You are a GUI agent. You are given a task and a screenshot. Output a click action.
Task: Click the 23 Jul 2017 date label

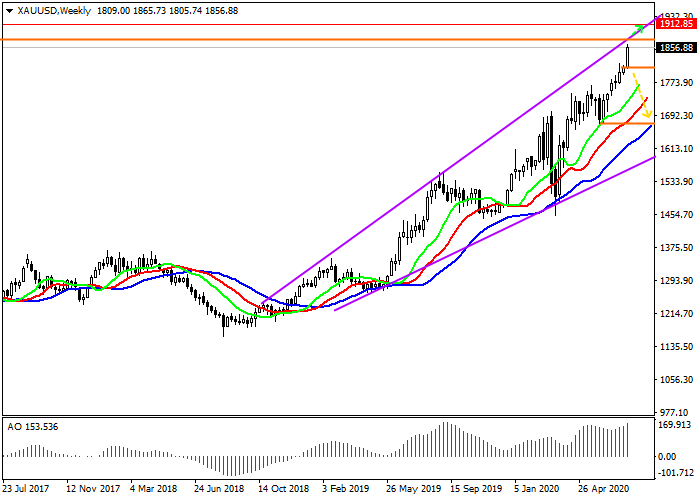pyautogui.click(x=27, y=490)
